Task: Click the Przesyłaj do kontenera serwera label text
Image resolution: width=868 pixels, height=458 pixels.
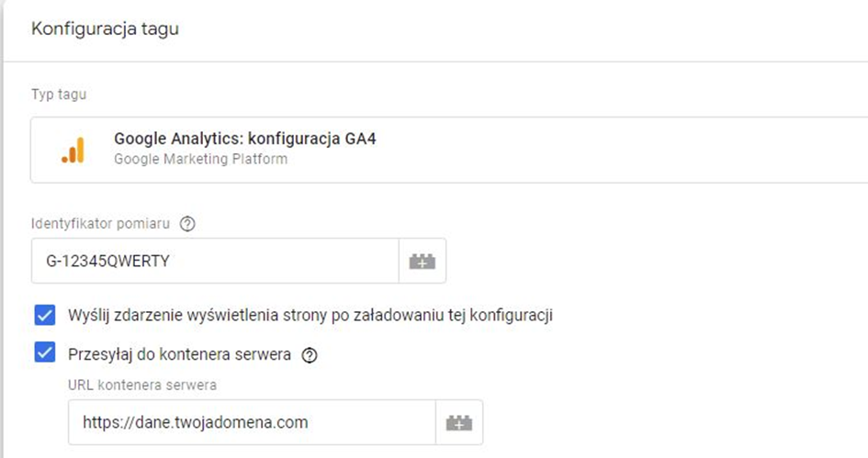Action: [x=180, y=354]
